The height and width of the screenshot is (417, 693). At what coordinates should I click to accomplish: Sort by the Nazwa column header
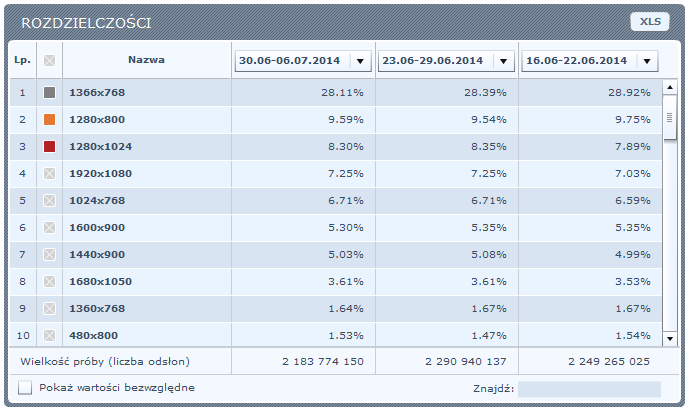[146, 60]
